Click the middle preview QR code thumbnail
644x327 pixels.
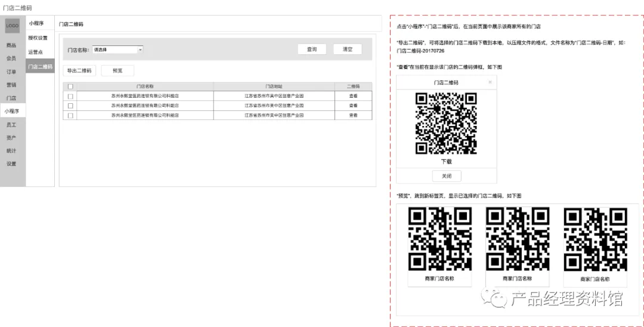click(x=518, y=239)
